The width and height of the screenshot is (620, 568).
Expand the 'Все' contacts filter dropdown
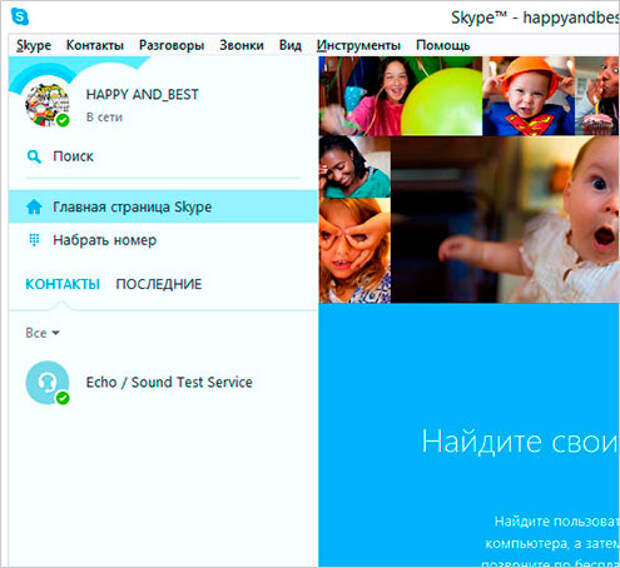[x=42, y=333]
